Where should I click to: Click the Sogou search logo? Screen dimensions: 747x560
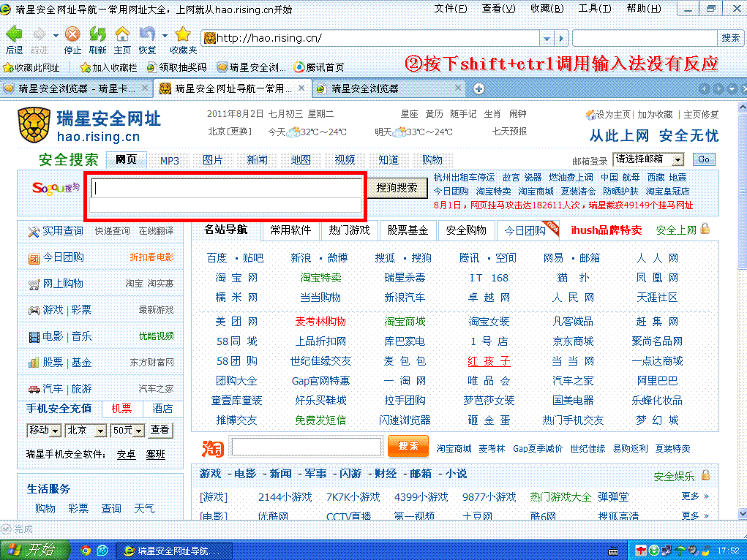click(56, 188)
